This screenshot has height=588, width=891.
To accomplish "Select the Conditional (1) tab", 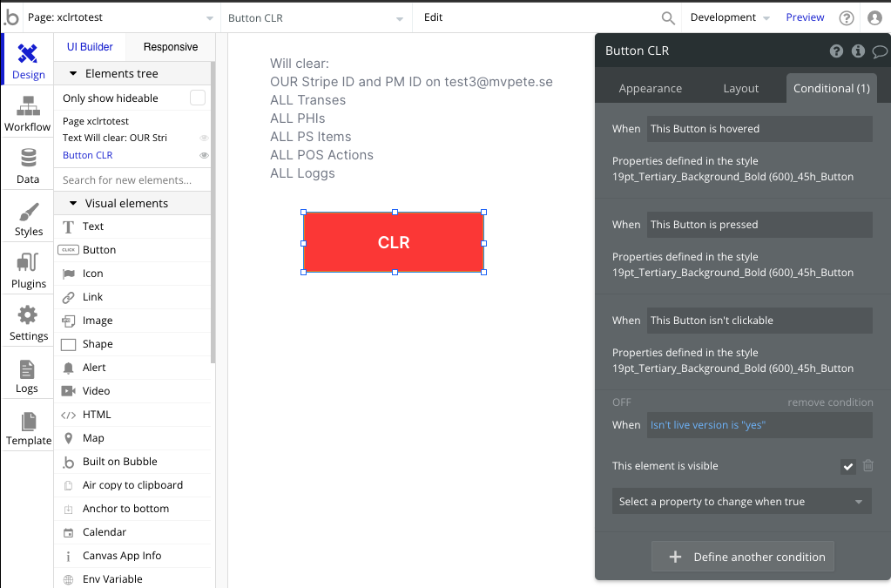I will [x=831, y=89].
